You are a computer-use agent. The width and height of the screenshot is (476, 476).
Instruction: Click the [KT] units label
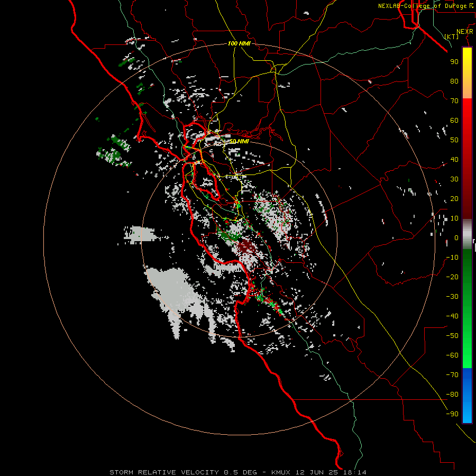coord(452,36)
